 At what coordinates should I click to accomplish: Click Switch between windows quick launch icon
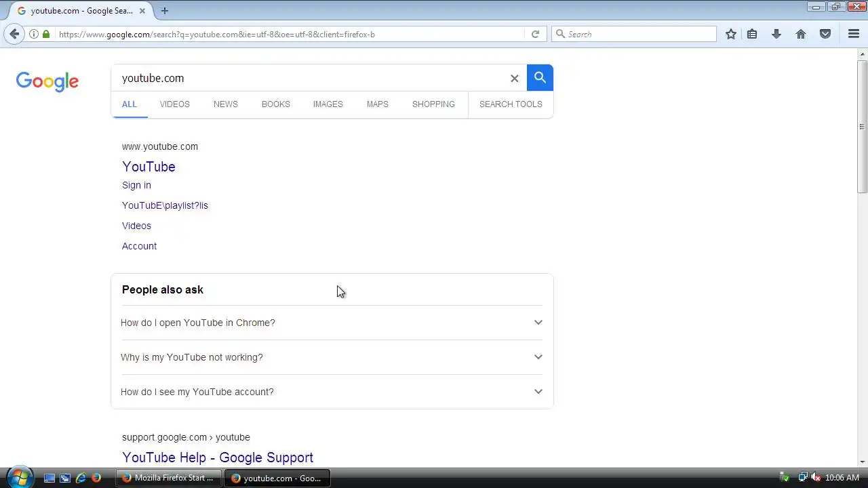65,478
